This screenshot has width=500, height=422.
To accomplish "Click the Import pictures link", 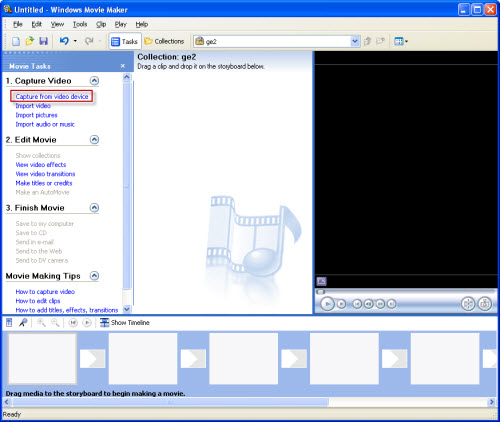I will pos(36,115).
